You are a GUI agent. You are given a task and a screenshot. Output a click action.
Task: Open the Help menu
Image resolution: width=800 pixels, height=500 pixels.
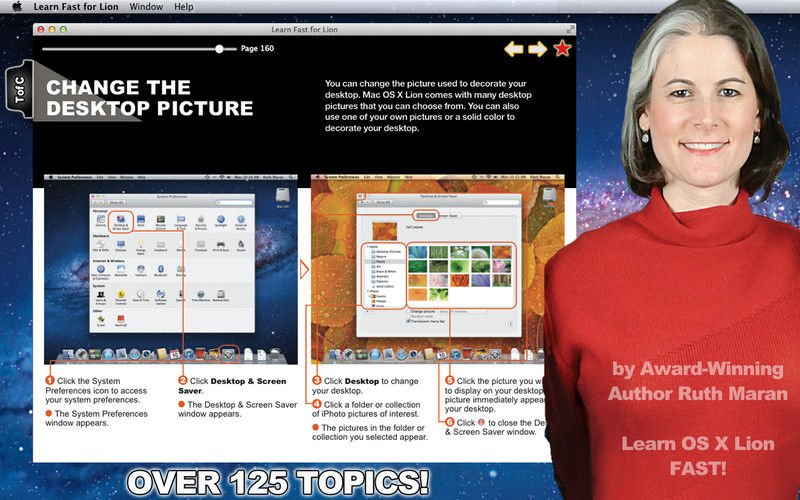coord(184,7)
